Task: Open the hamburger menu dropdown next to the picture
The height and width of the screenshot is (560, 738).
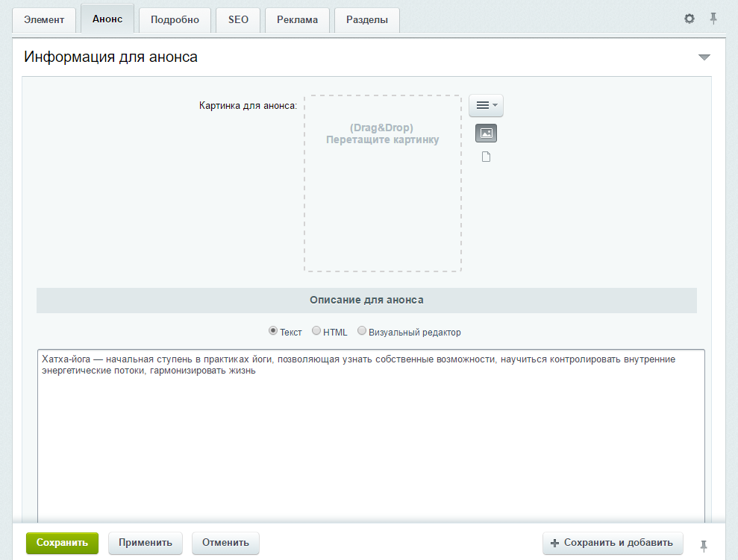Action: click(486, 106)
